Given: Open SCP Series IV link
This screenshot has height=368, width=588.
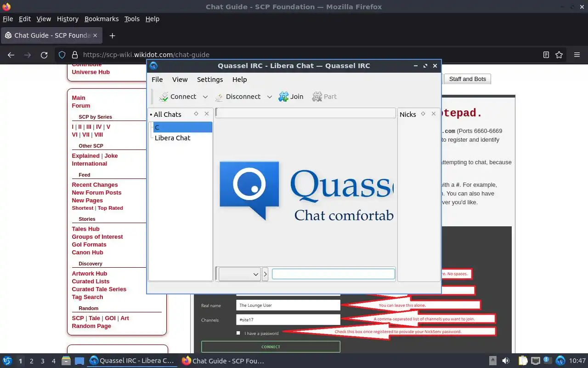Looking at the screenshot, I should 99,127.
